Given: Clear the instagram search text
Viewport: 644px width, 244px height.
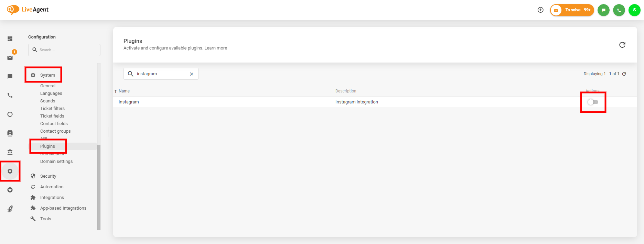Looking at the screenshot, I should point(192,74).
